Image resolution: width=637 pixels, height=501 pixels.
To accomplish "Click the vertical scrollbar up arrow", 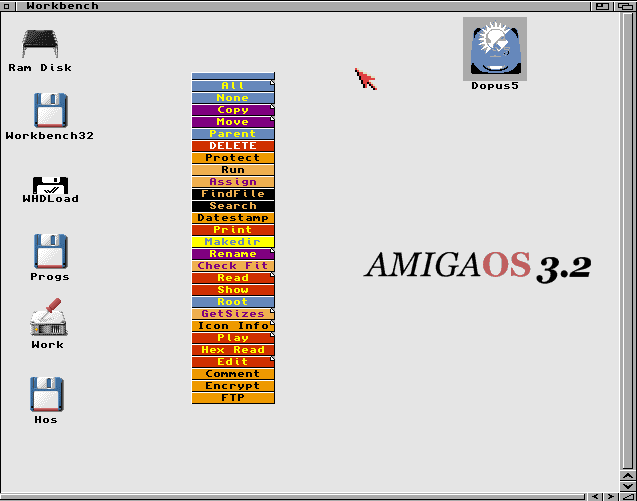I will tap(628, 476).
